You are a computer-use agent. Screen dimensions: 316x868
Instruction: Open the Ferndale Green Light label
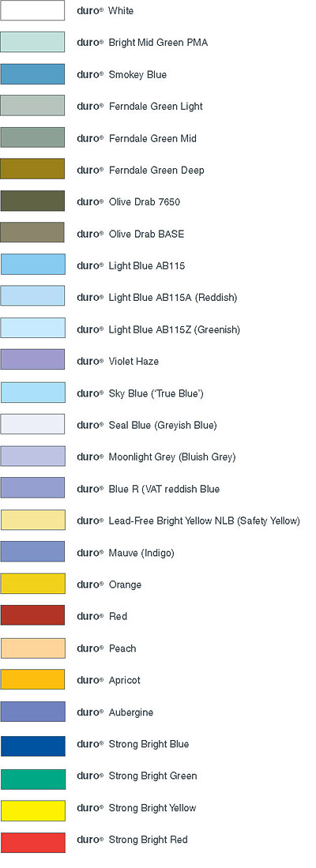pos(156,107)
